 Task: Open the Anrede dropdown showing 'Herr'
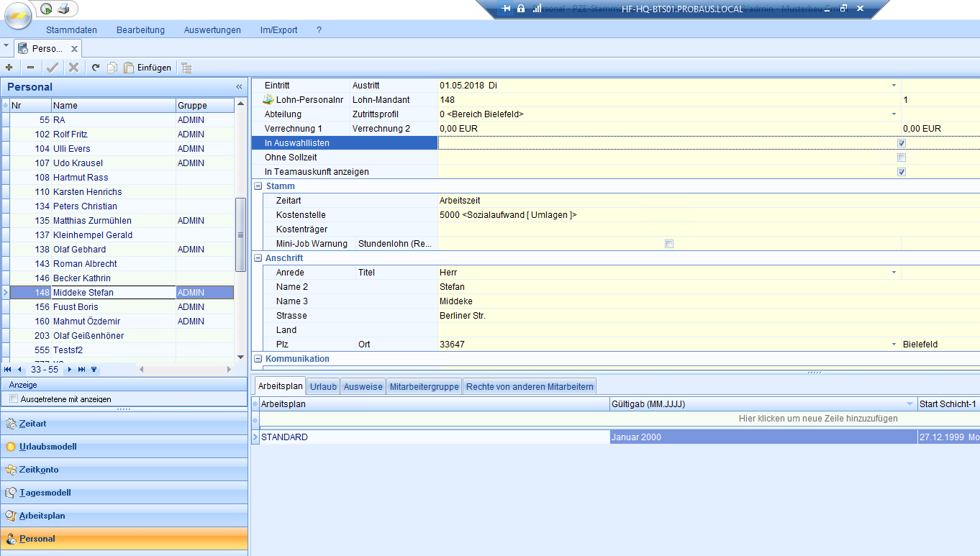tap(894, 273)
